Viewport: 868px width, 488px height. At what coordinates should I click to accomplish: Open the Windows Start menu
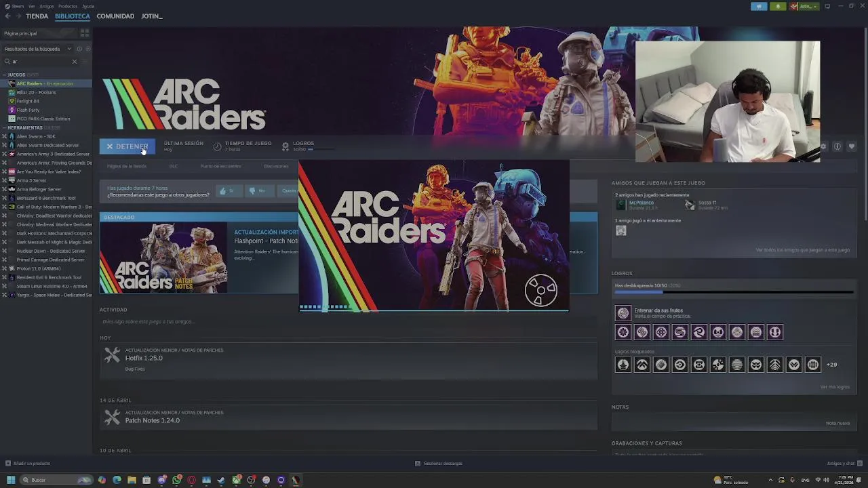pyautogui.click(x=11, y=480)
